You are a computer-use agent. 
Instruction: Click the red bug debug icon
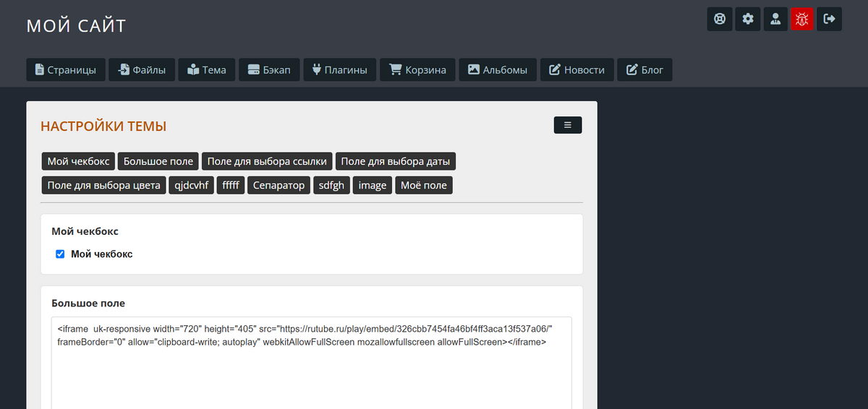(x=802, y=19)
